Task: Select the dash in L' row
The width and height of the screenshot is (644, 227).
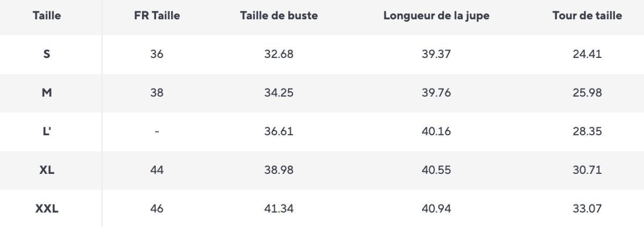Action: [x=157, y=131]
